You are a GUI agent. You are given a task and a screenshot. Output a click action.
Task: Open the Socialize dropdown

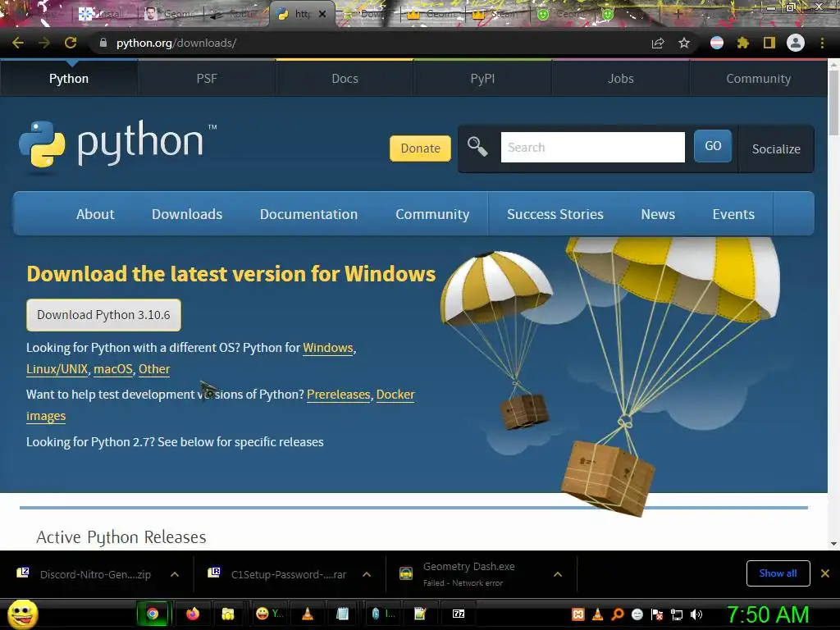coord(776,149)
